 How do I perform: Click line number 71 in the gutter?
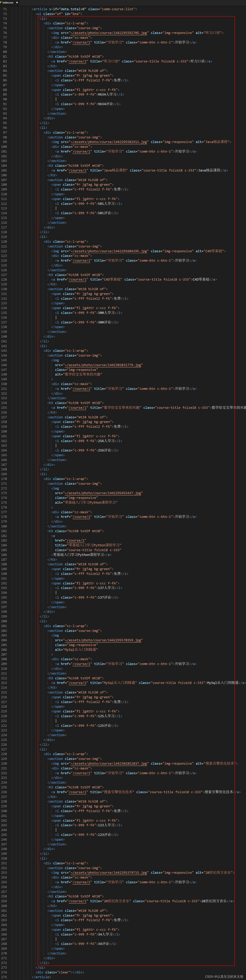point(5,9)
